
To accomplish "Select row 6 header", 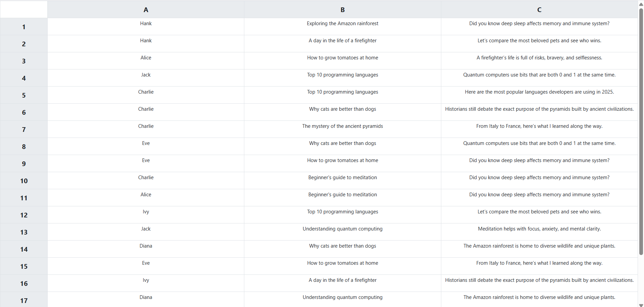I will click(23, 112).
